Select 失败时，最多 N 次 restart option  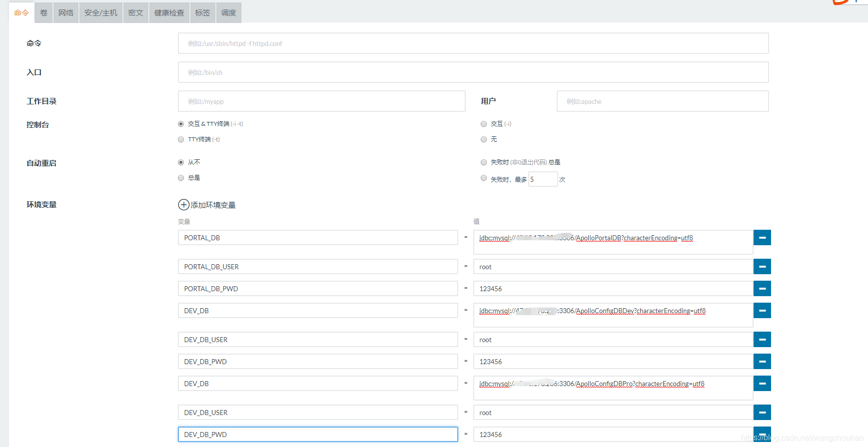(484, 178)
